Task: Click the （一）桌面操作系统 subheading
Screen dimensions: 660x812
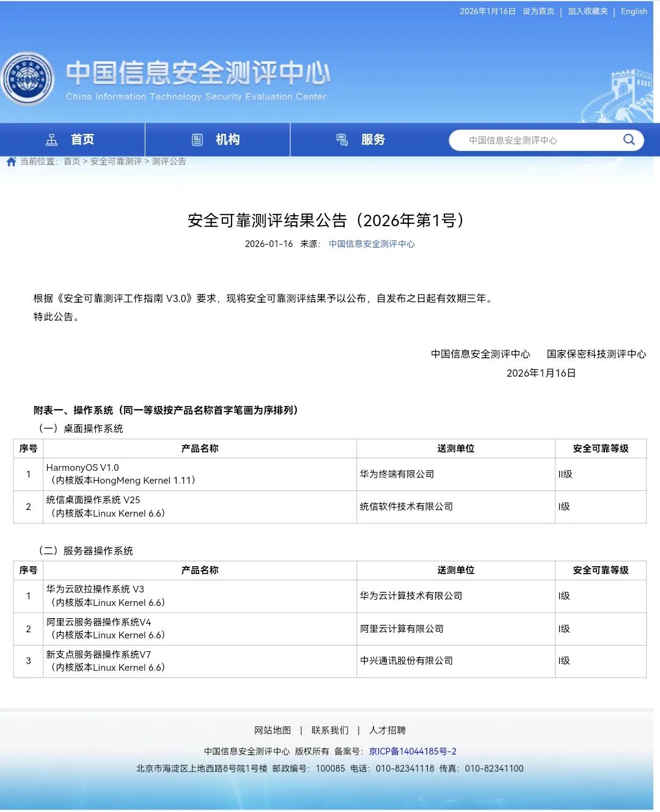Action: pos(79,429)
